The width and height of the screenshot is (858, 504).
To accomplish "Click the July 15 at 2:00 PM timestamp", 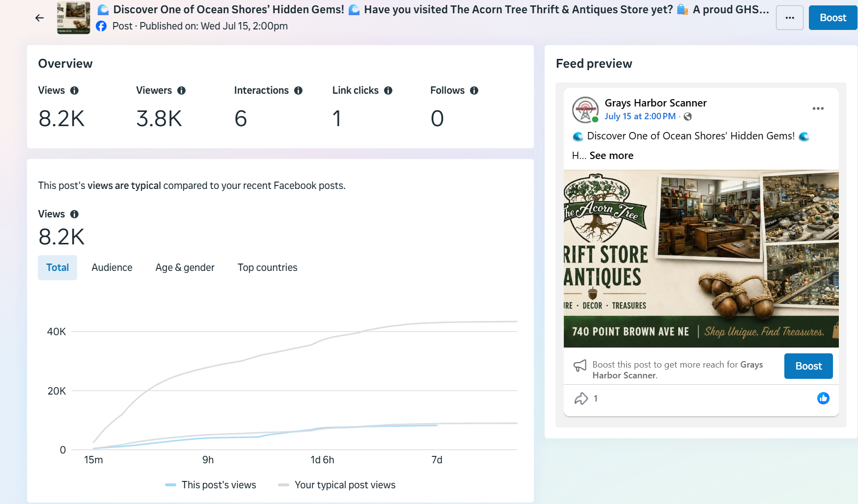I will coord(640,116).
